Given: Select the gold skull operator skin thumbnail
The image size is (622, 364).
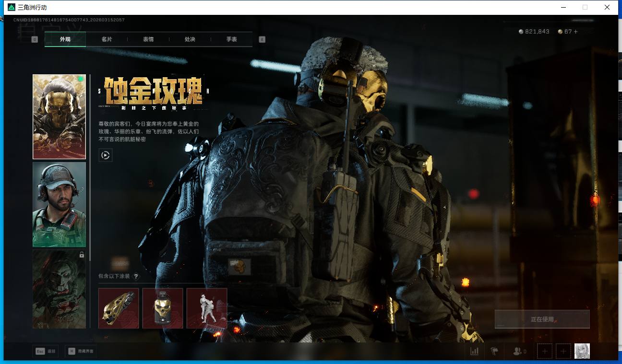Looking at the screenshot, I should tap(59, 117).
